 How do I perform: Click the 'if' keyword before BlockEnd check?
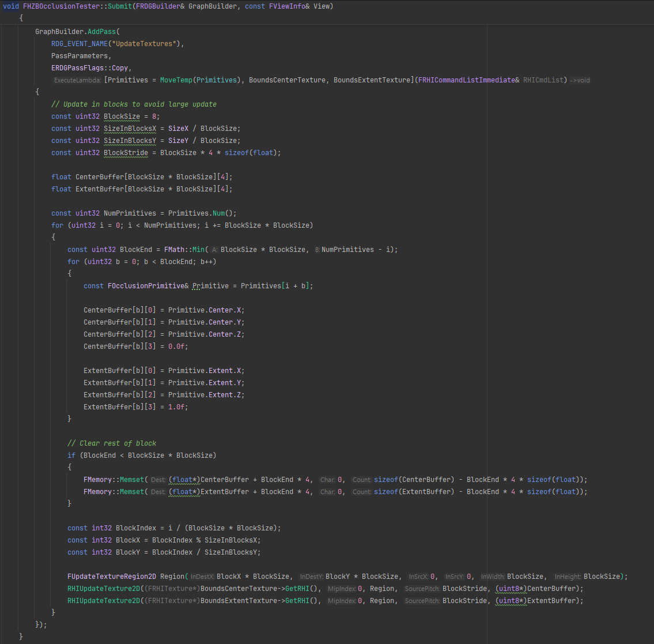(x=71, y=455)
